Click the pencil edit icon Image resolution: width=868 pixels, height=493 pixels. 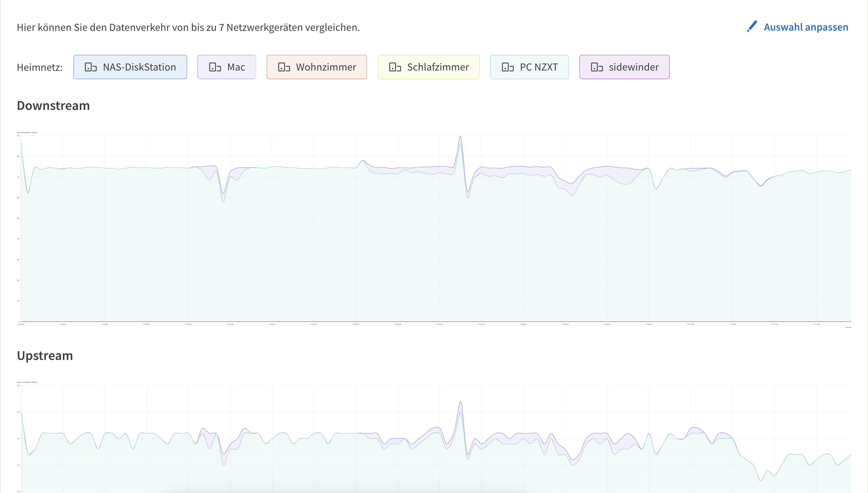752,27
